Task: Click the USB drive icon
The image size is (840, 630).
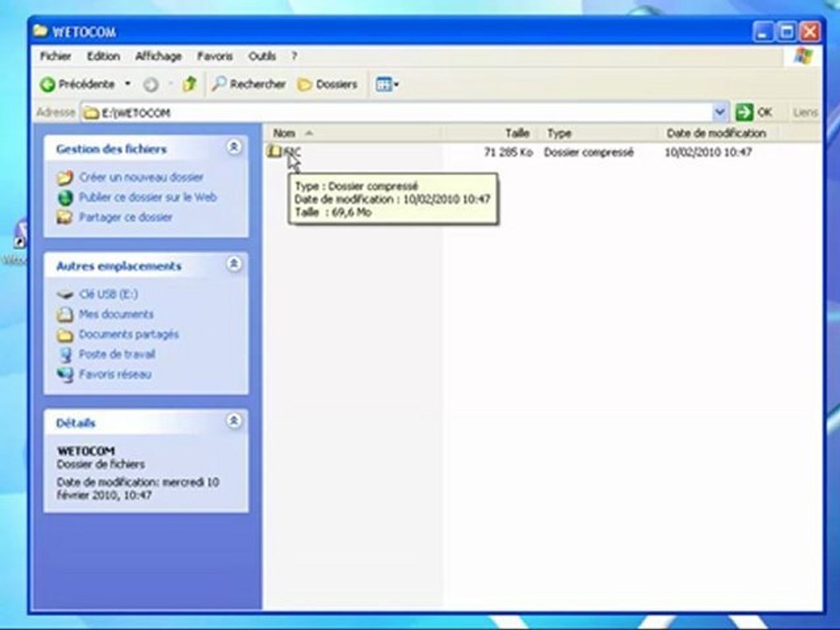Action: coord(65,294)
